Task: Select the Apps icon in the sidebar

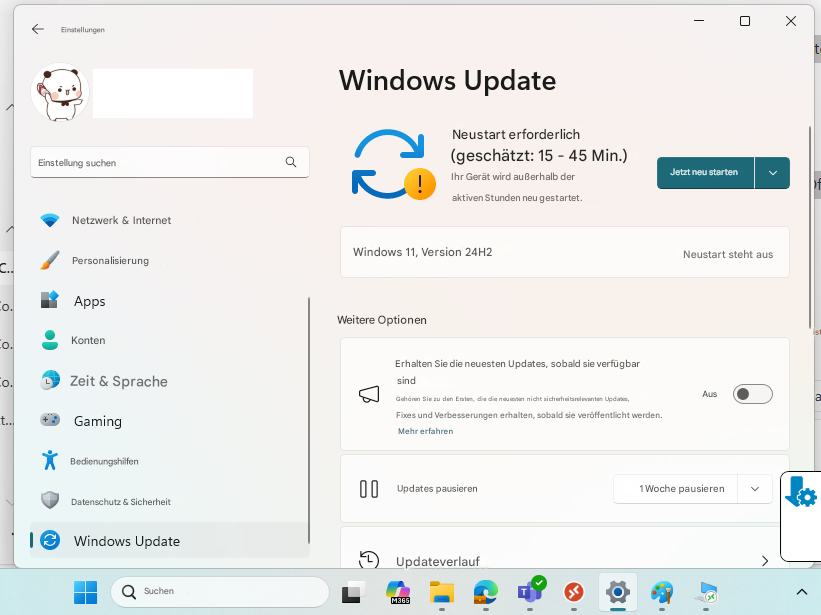Action: (x=51, y=300)
